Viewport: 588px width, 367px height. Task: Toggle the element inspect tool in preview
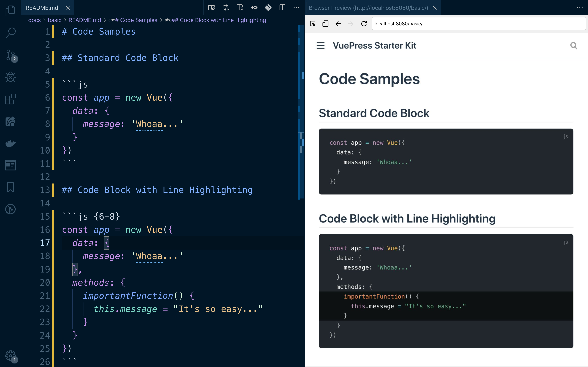click(x=313, y=24)
